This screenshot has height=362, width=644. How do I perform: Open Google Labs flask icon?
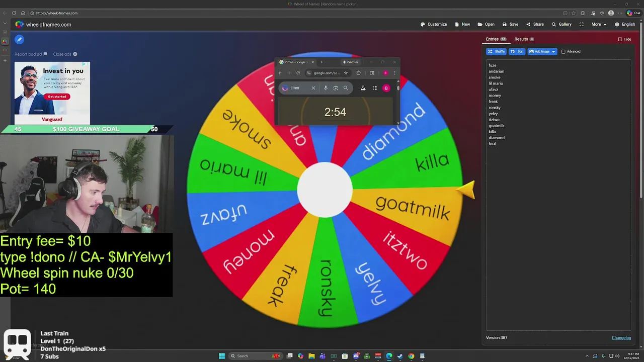[x=363, y=88]
